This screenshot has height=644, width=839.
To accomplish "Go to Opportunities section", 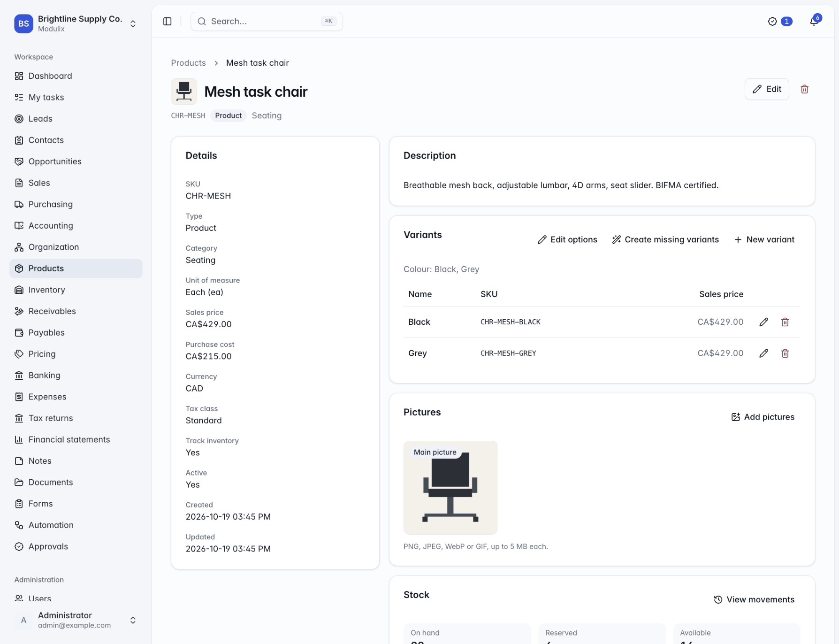I will [x=76, y=161].
